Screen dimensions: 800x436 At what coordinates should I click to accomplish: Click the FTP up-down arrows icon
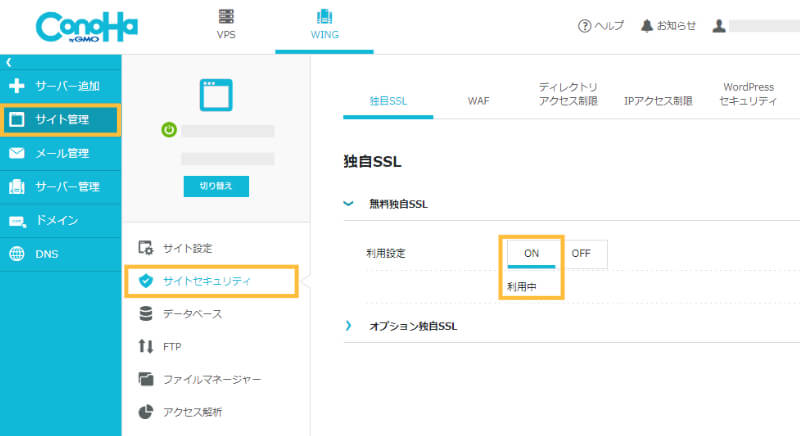(x=146, y=347)
